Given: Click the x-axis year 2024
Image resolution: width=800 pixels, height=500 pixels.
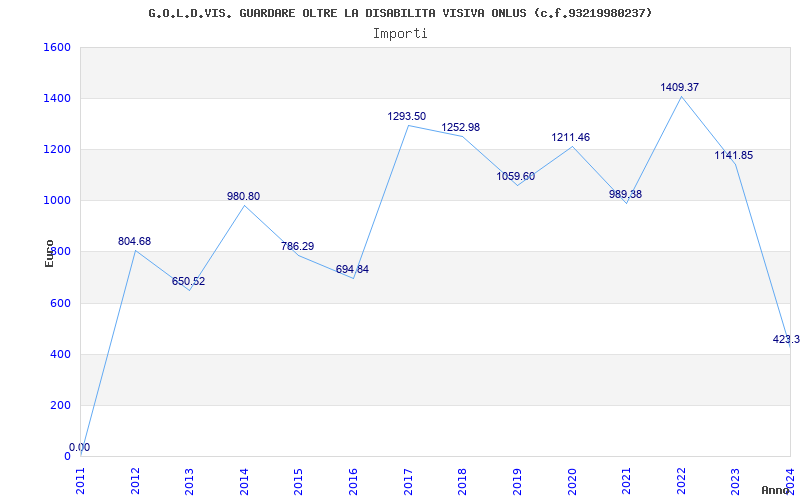Looking at the screenshot, I should click(790, 481).
